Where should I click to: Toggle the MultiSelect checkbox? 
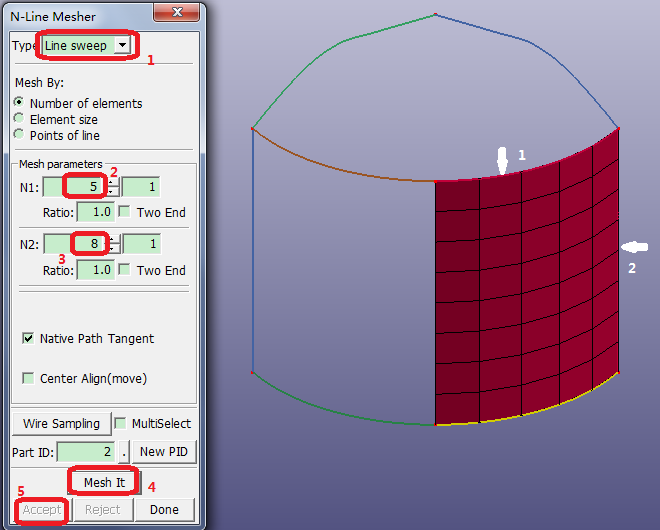click(x=120, y=423)
